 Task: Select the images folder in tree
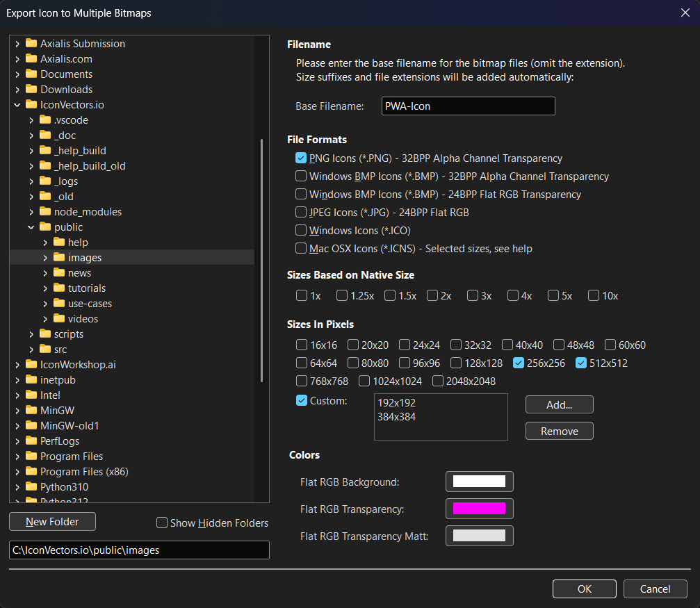pos(84,258)
